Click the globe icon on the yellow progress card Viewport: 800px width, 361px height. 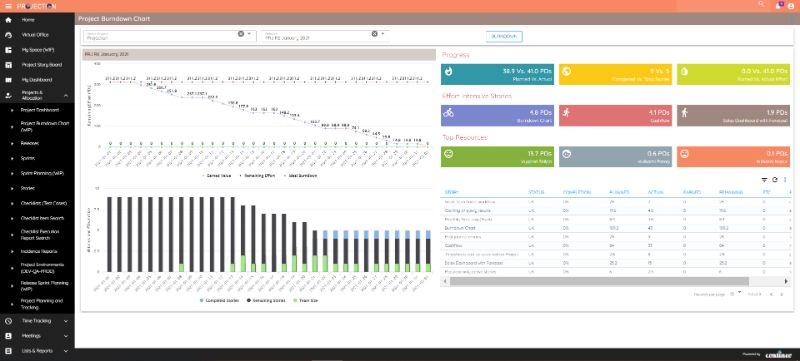pos(566,72)
